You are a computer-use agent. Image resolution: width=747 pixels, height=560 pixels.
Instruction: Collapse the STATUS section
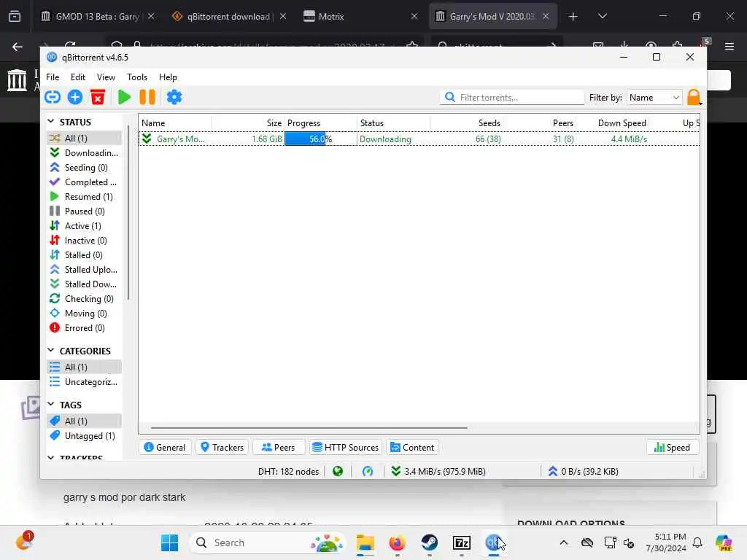tap(51, 122)
